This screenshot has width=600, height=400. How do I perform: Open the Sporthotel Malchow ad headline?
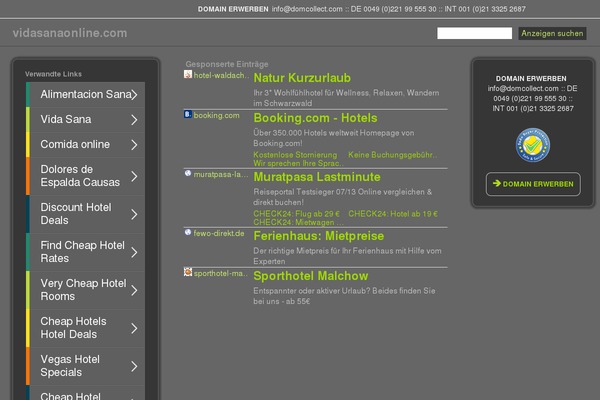click(311, 276)
